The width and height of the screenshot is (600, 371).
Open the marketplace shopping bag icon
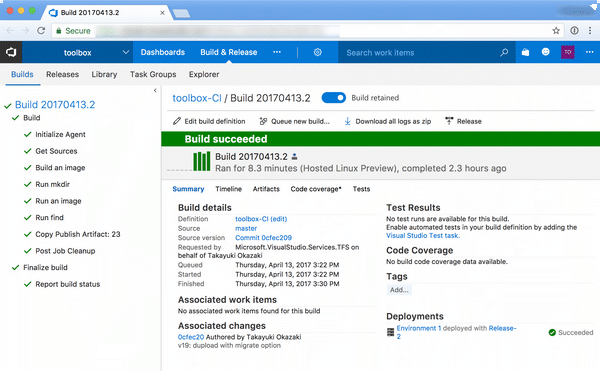525,52
